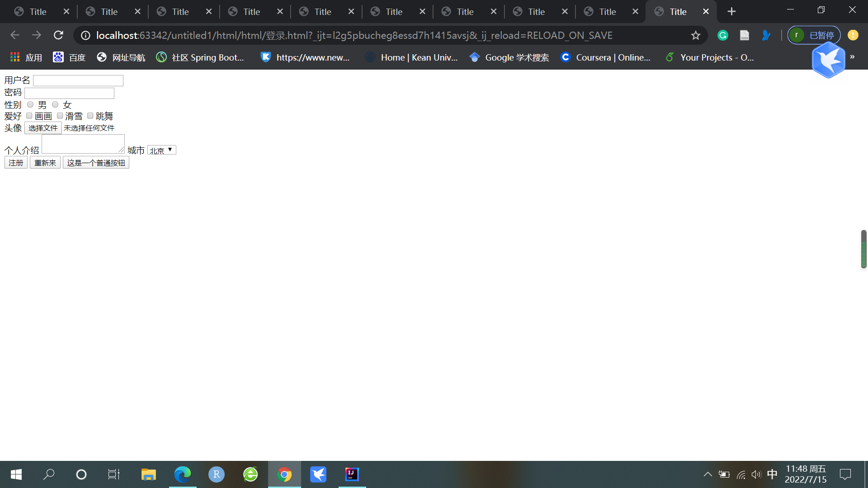Click the new tab plus button
Viewport: 868px width, 488px height.
731,12
